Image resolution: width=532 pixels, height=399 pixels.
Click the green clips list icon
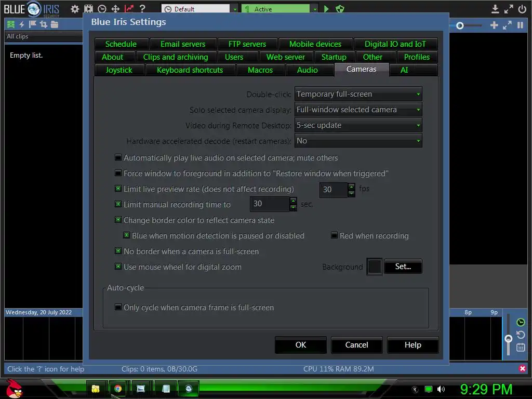[11, 24]
